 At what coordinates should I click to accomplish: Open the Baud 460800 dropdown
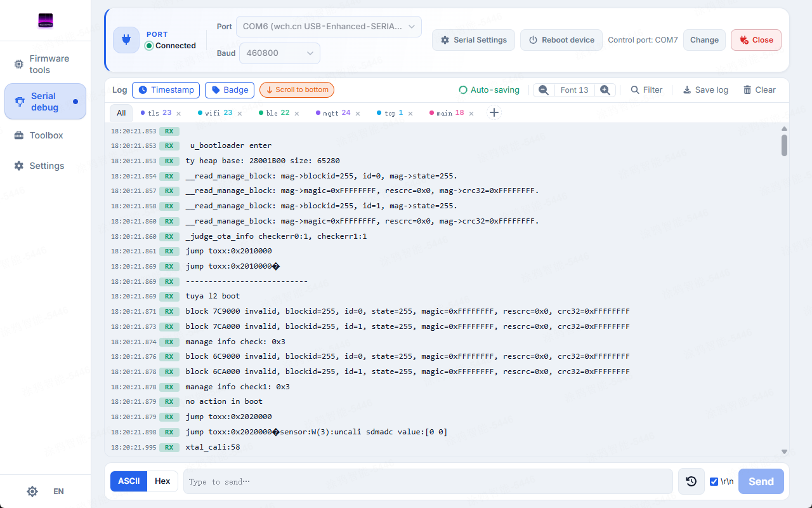(279, 53)
